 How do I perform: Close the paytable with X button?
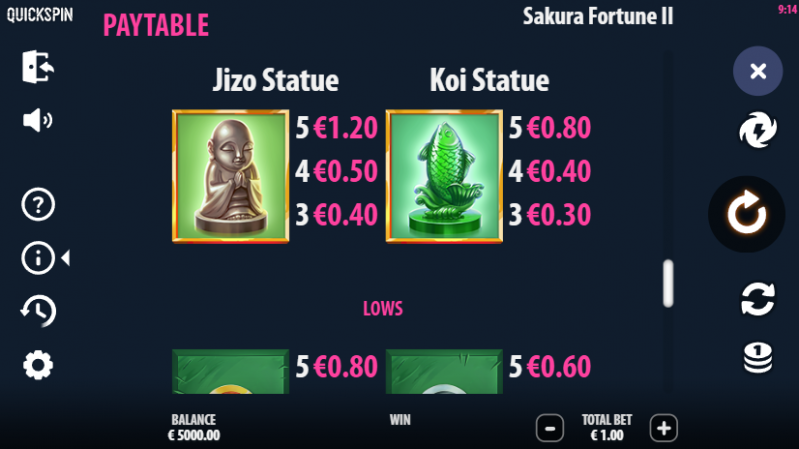point(758,71)
